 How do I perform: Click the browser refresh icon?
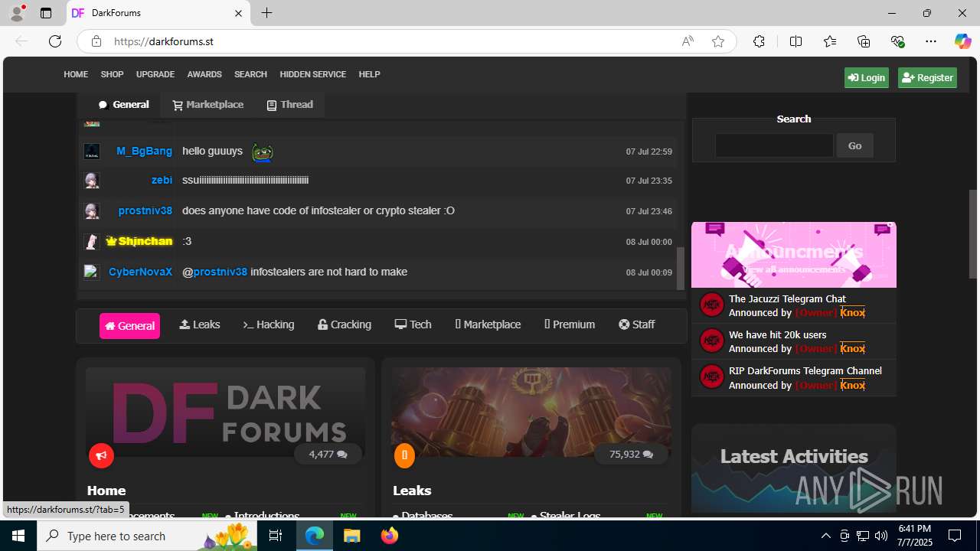(55, 41)
